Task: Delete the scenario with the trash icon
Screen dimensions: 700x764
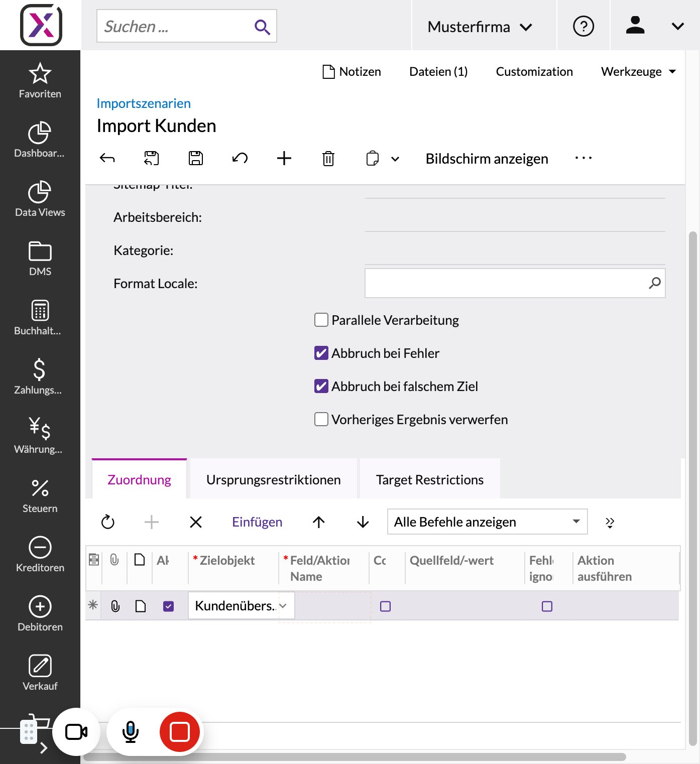Action: click(x=328, y=159)
